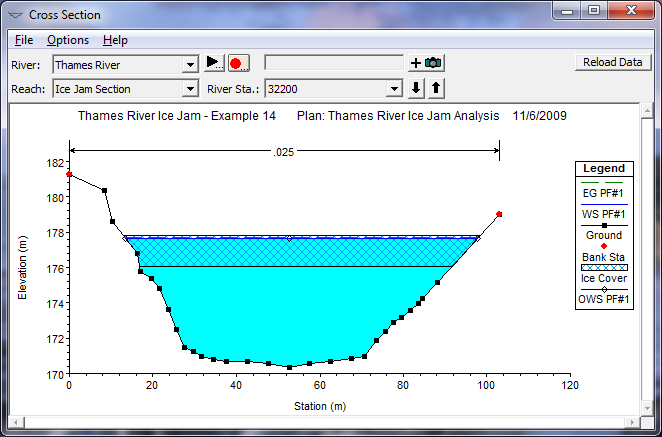This screenshot has width=662, height=437.
Task: Expand the River dropdown list
Action: coord(190,65)
